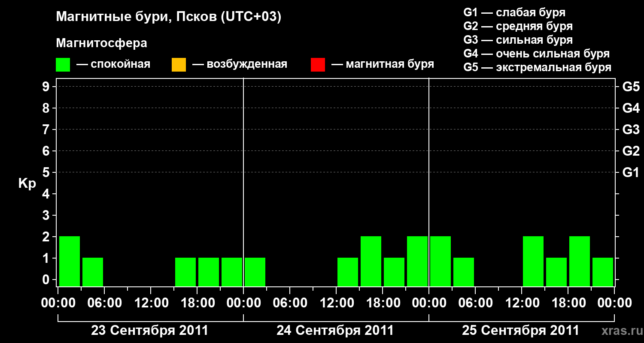Screen dimensions: 644x343
Task: Click 'G2 — средняя буря' legend line
Action: tap(518, 26)
